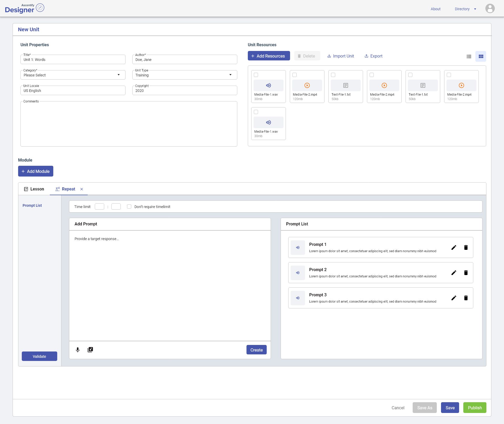The image size is (504, 424).
Task: Click the Add Resources button
Action: 269,56
